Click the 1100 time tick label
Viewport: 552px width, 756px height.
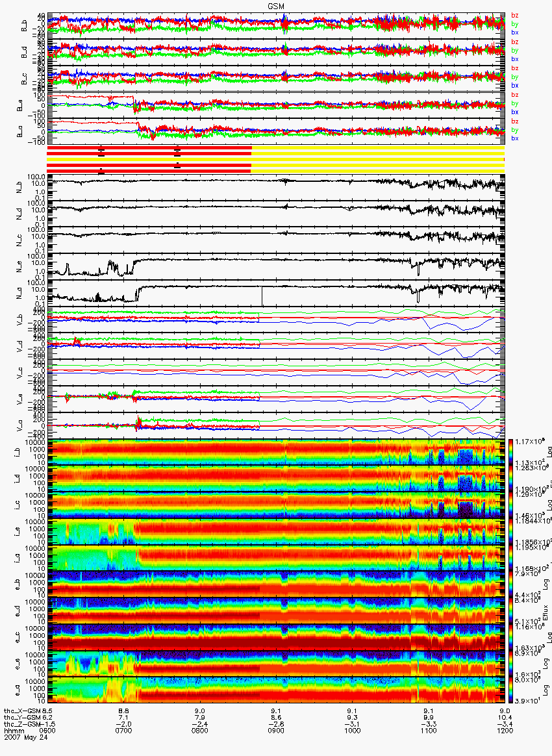429,731
